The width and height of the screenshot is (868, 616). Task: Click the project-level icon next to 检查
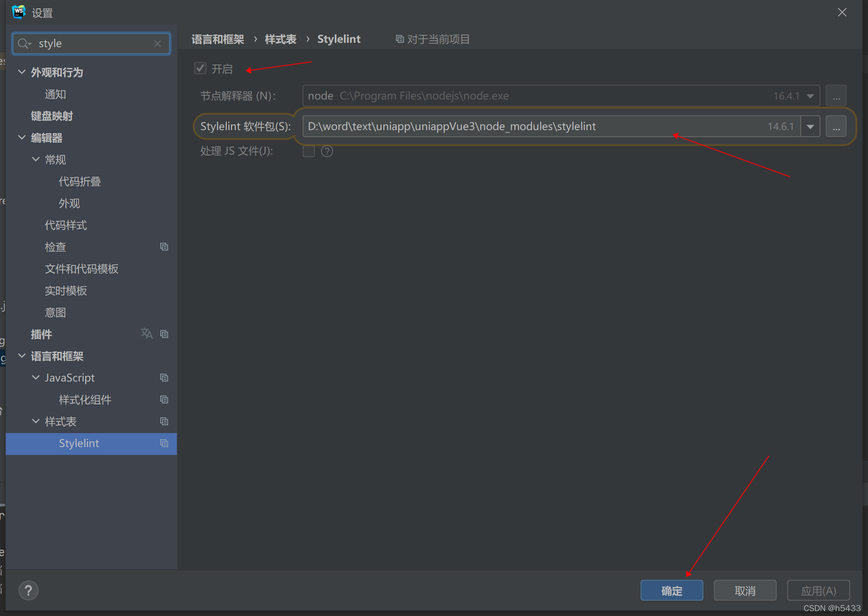pos(164,247)
